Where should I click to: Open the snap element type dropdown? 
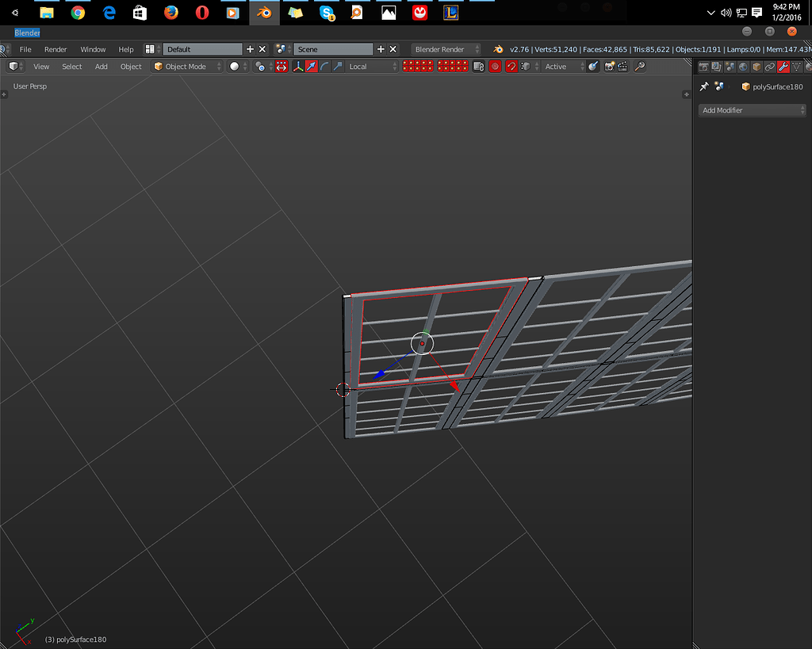[529, 67]
